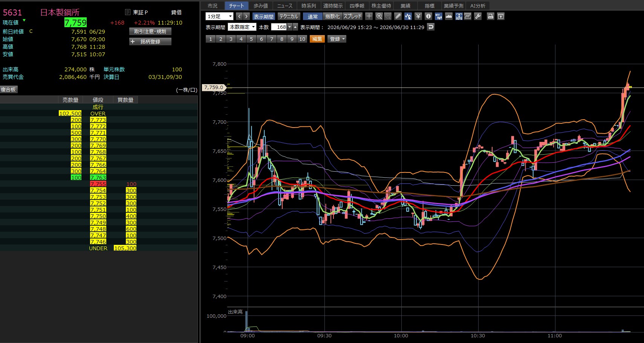Go to the previous chart with the left arrow
This screenshot has height=343, width=644.
(239, 16)
